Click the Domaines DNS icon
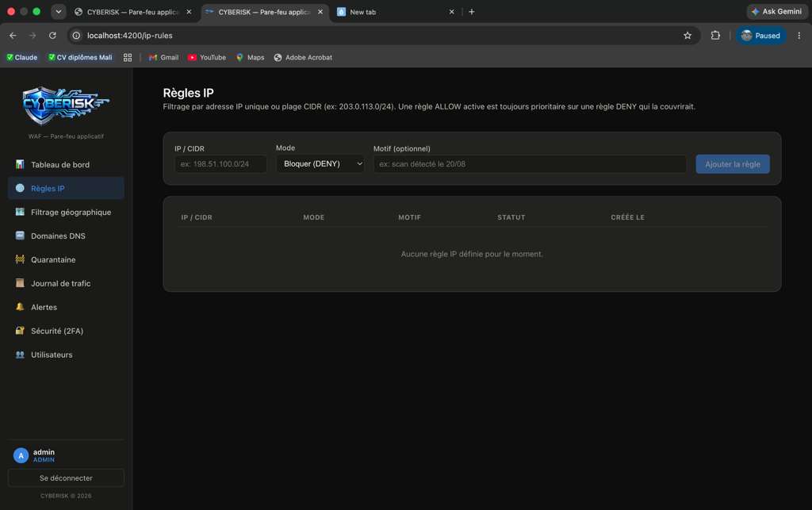Image resolution: width=812 pixels, height=510 pixels. pyautogui.click(x=20, y=236)
